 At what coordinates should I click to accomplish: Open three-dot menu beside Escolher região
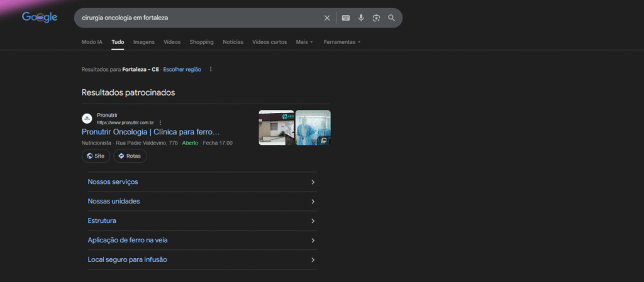[211, 69]
